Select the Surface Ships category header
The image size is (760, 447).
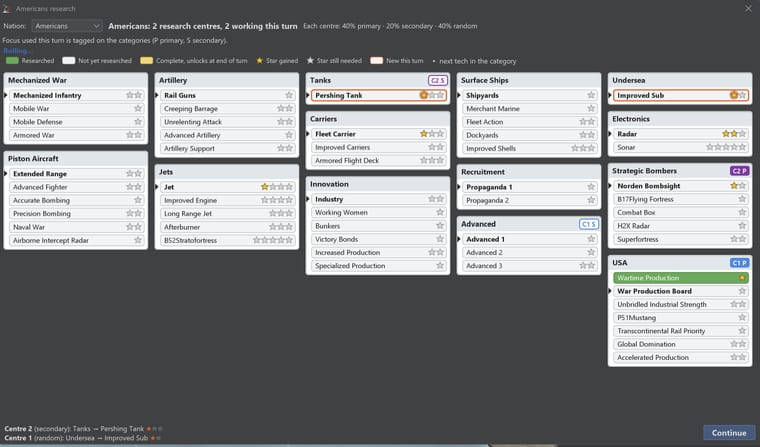(x=529, y=80)
